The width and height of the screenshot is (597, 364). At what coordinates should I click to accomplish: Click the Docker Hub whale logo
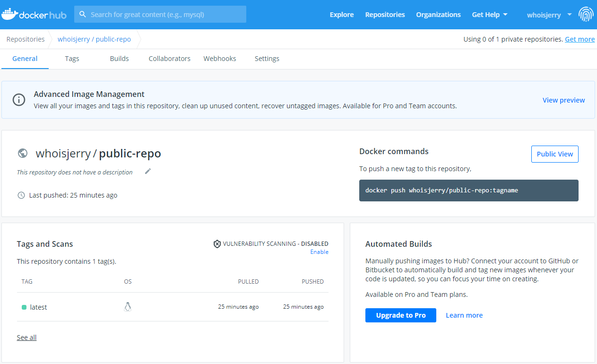tap(34, 14)
